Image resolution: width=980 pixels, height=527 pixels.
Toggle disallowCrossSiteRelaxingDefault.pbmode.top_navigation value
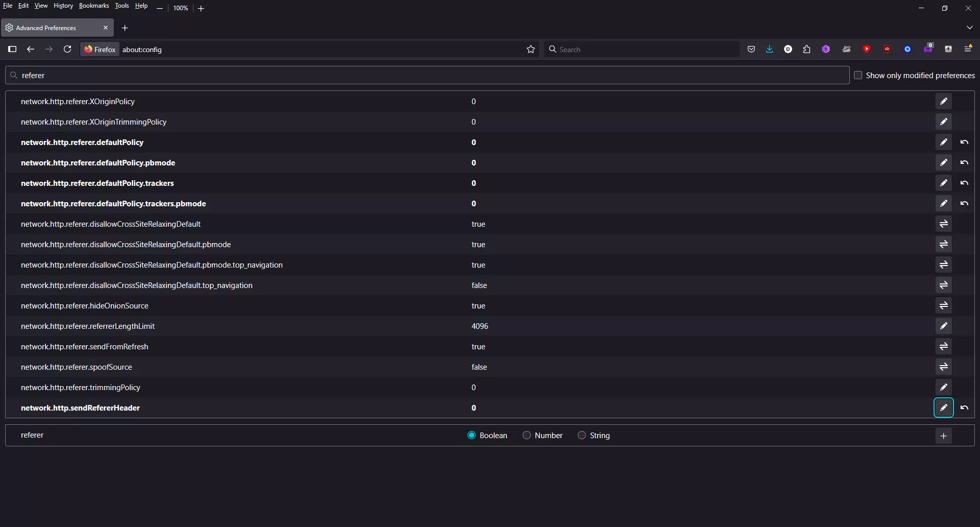coord(943,265)
